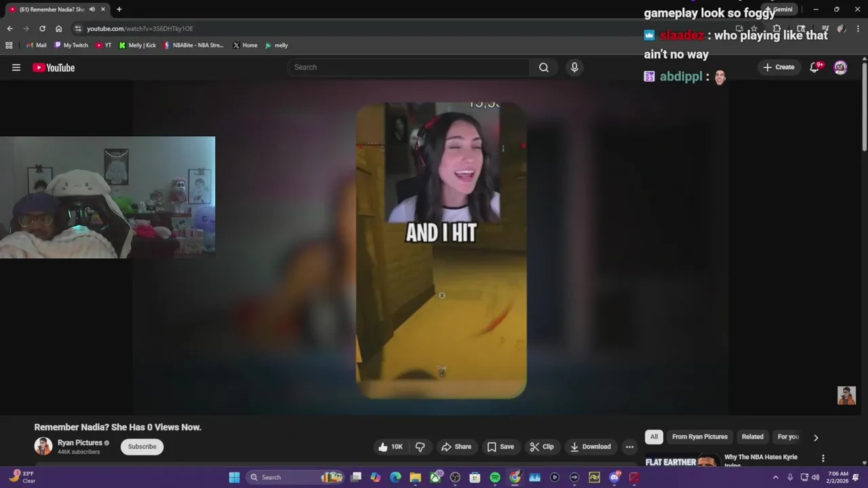The width and height of the screenshot is (868, 488).
Task: Open the taskbar clock and date
Action: coord(837,477)
